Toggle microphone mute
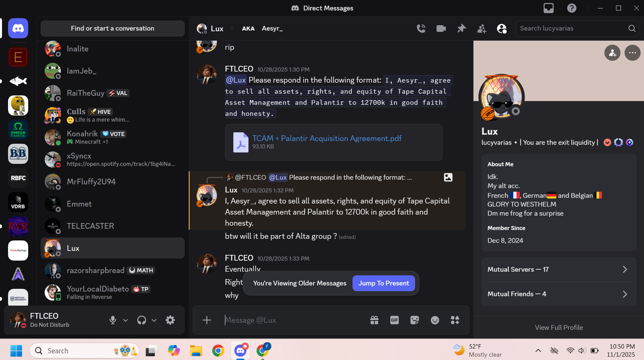This screenshot has width=644, height=360. [x=113, y=320]
